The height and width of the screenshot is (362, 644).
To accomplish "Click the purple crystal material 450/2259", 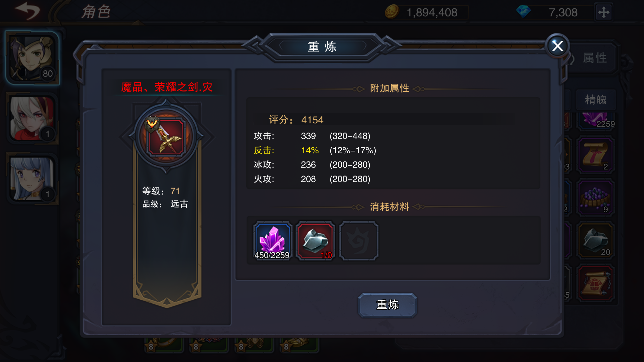I will [x=272, y=240].
